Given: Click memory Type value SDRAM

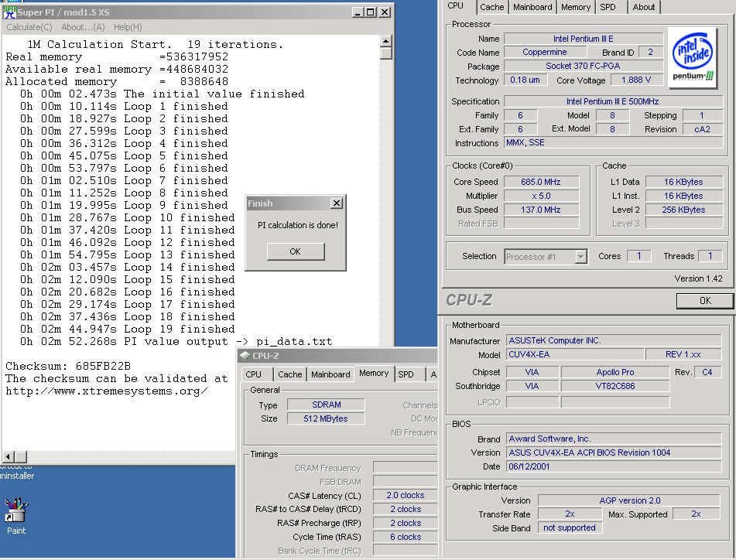Looking at the screenshot, I should (x=326, y=405).
